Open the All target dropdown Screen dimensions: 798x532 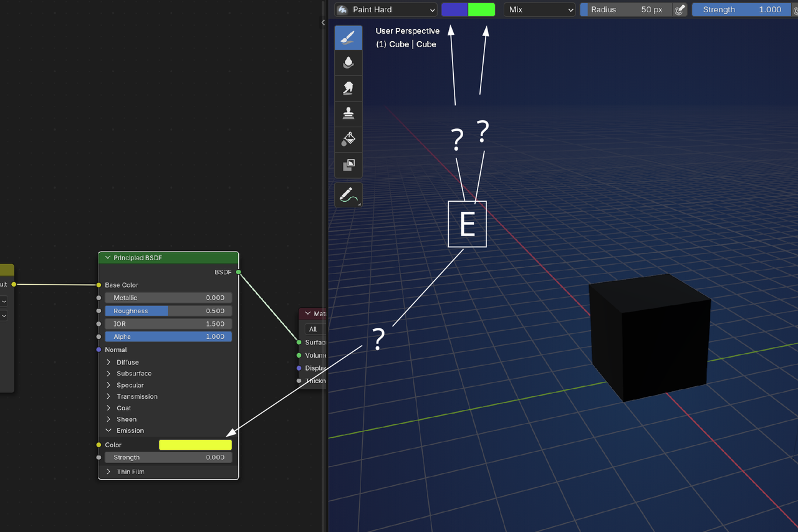pos(315,329)
